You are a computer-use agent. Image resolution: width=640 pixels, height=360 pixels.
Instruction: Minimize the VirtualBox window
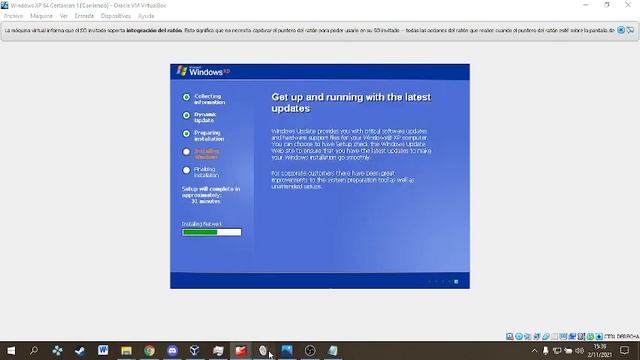pos(586,5)
